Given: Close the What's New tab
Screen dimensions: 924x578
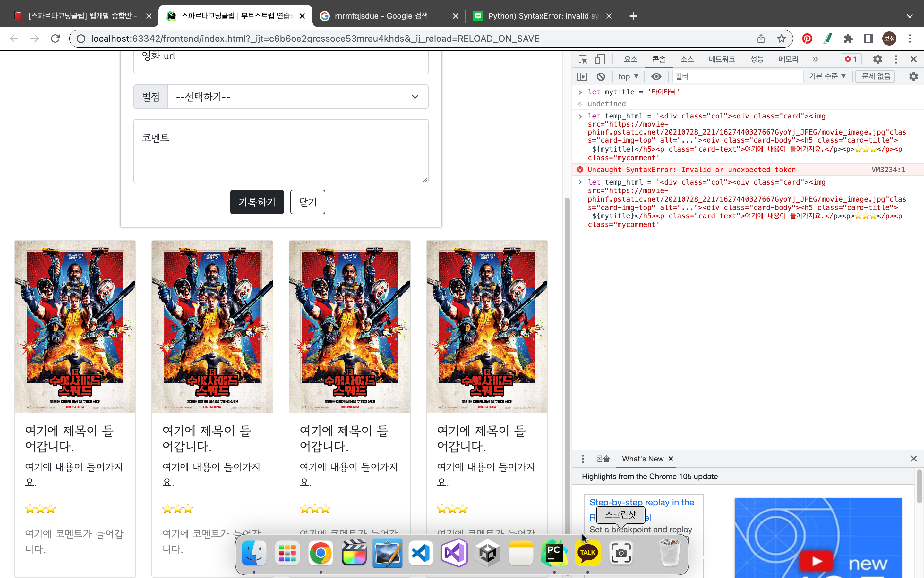Looking at the screenshot, I should tap(671, 458).
